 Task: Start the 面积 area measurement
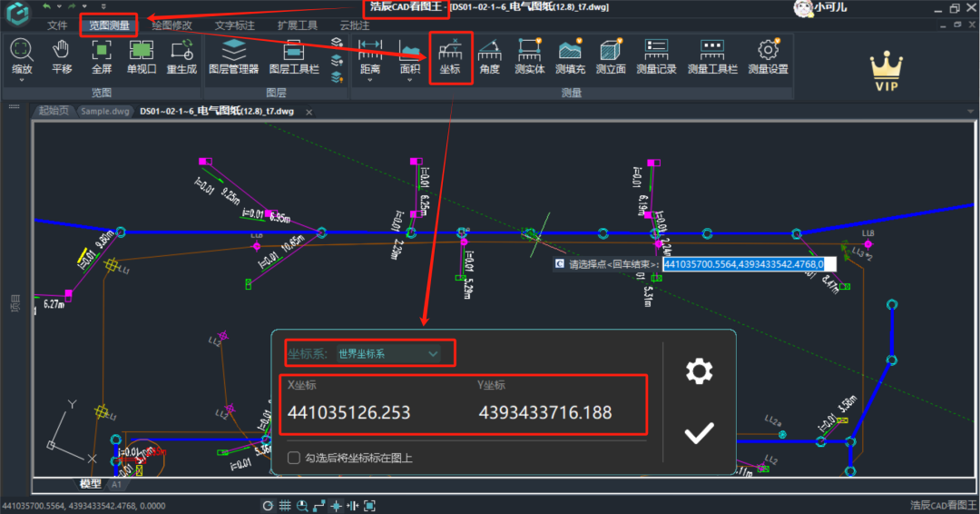409,57
